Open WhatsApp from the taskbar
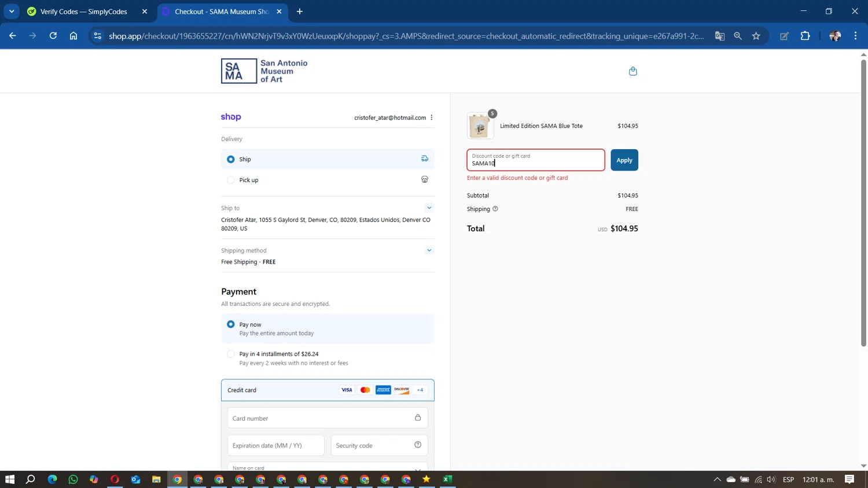Screen dimensions: 868x488 pos(73,479)
